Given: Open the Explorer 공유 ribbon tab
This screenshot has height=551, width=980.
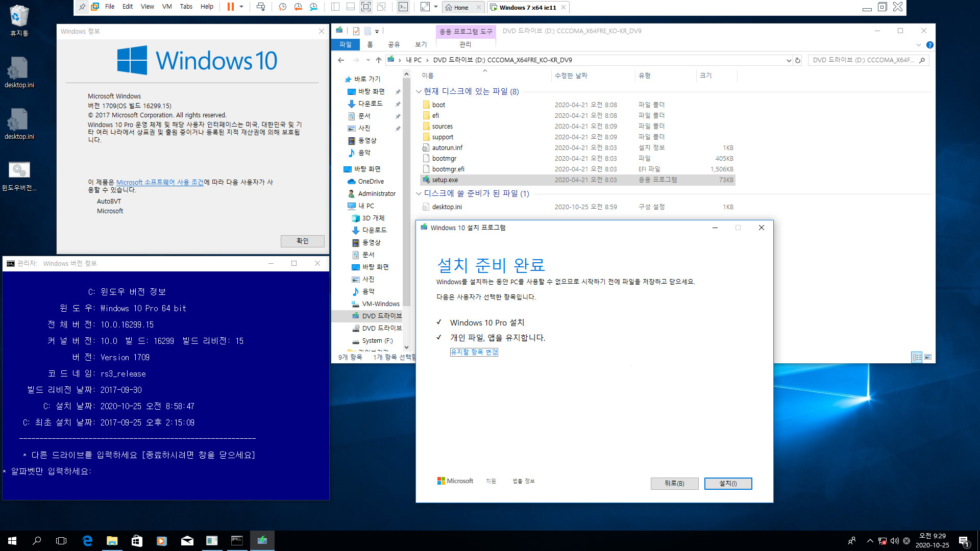Looking at the screenshot, I should point(394,45).
